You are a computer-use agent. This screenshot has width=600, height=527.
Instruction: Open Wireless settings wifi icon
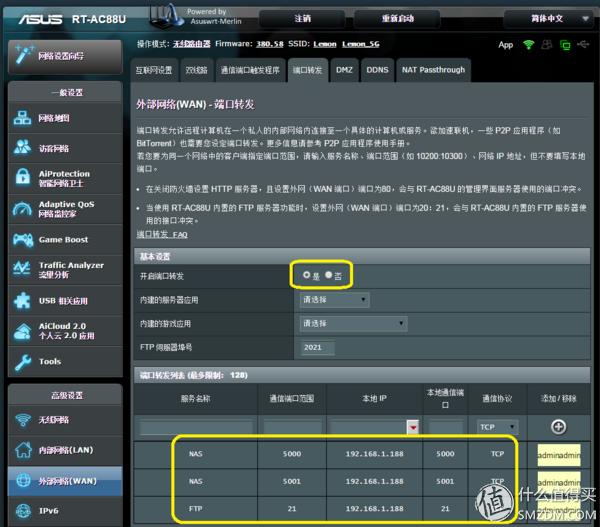pyautogui.click(x=23, y=419)
